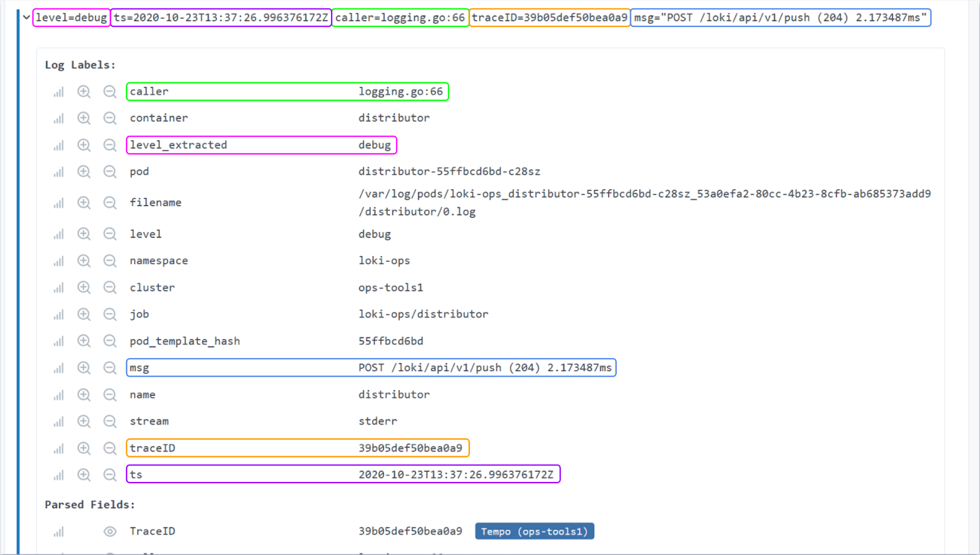The height and width of the screenshot is (555, 980).
Task: Open Tempo (ops-tools1) trace link
Action: 534,531
